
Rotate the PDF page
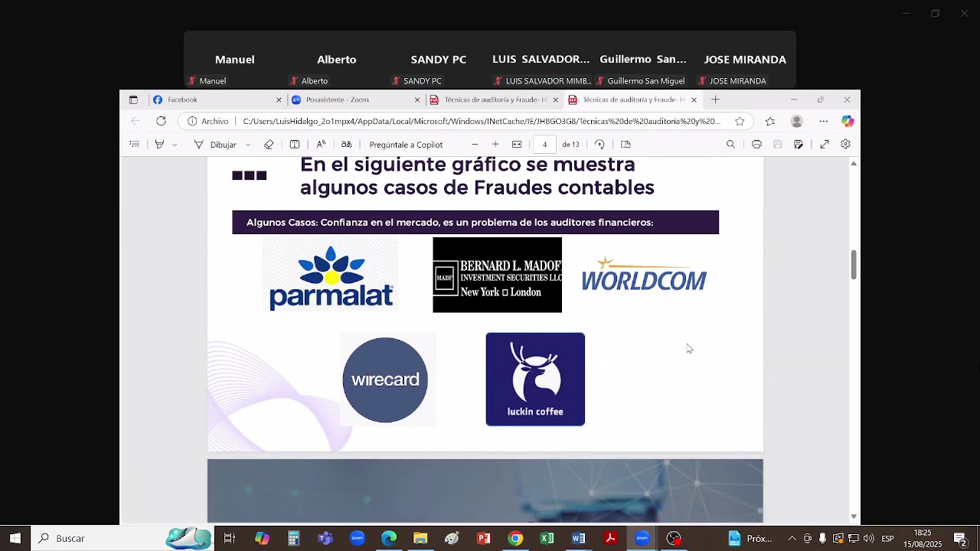[x=599, y=144]
